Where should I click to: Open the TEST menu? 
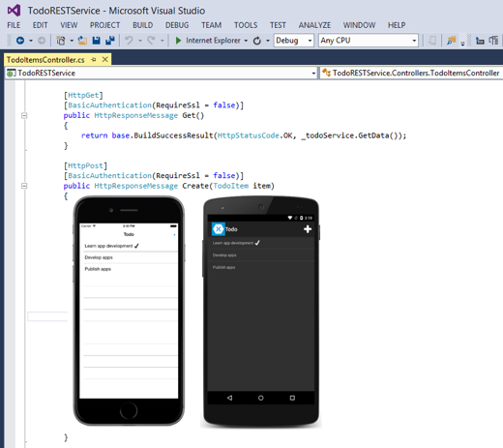278,25
